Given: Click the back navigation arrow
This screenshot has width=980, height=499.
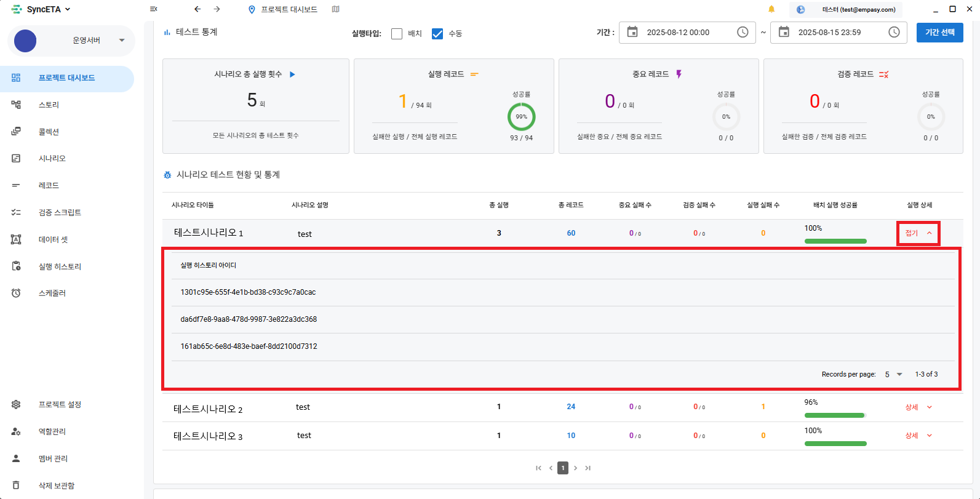Looking at the screenshot, I should pyautogui.click(x=197, y=9).
